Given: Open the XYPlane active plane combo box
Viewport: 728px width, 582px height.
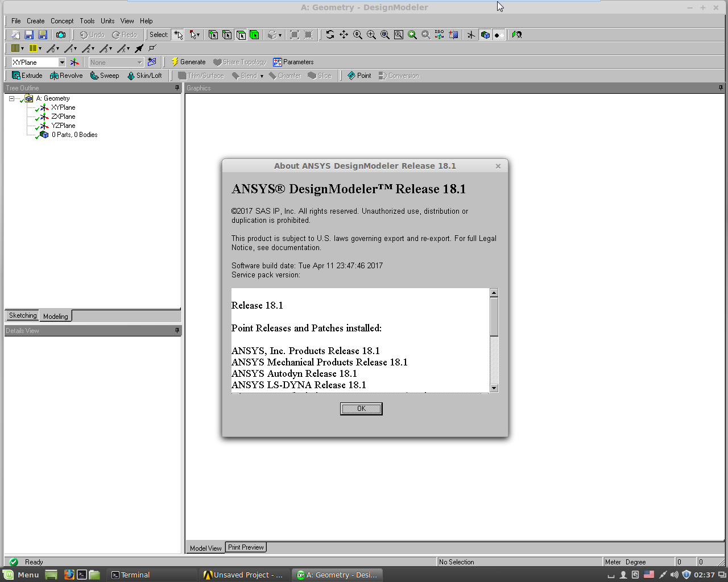Looking at the screenshot, I should [38, 62].
